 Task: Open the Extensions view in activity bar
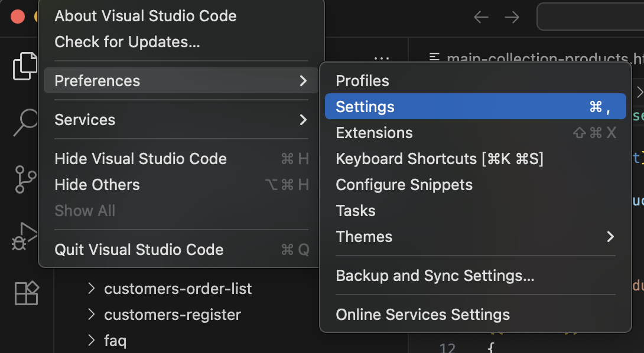click(26, 293)
